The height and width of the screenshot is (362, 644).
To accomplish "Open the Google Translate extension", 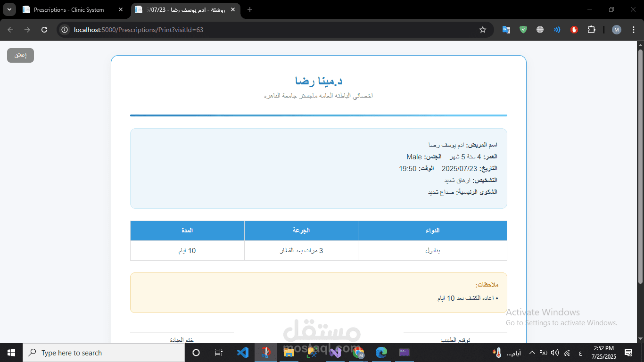I will [506, 30].
